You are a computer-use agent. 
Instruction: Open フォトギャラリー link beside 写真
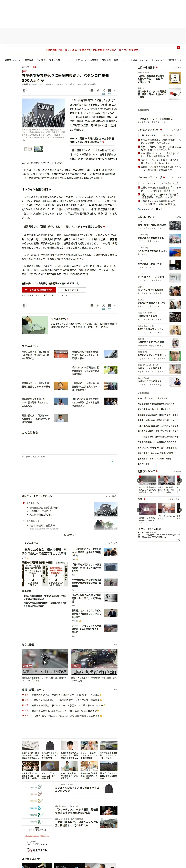point(174,499)
